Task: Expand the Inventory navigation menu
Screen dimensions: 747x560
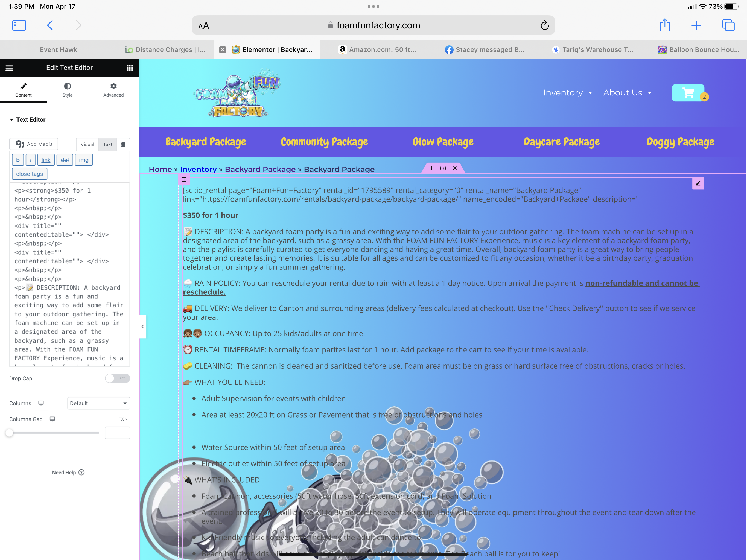Action: click(x=567, y=93)
